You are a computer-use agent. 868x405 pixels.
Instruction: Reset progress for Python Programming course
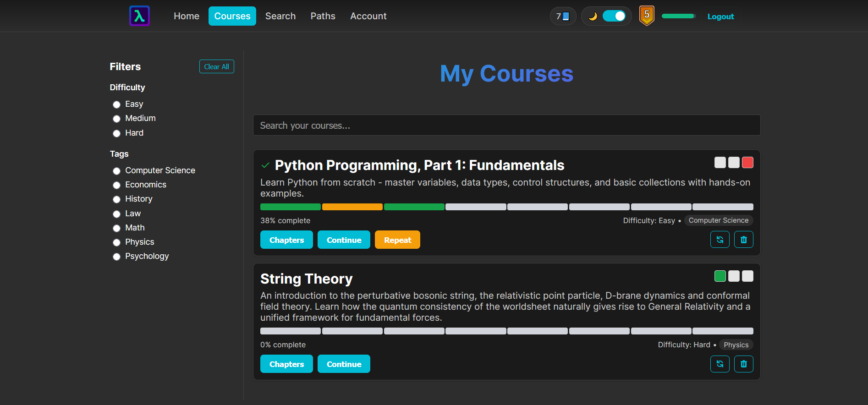[x=720, y=240]
